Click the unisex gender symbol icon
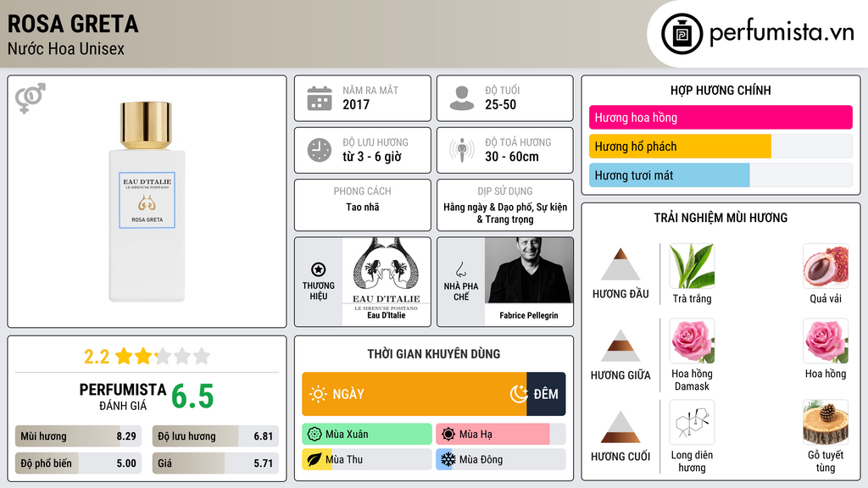868x488 pixels. coord(31,98)
